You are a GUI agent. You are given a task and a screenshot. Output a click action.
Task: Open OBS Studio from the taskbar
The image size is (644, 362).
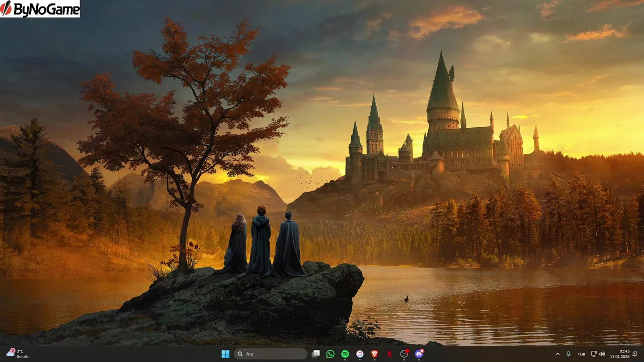click(x=404, y=354)
